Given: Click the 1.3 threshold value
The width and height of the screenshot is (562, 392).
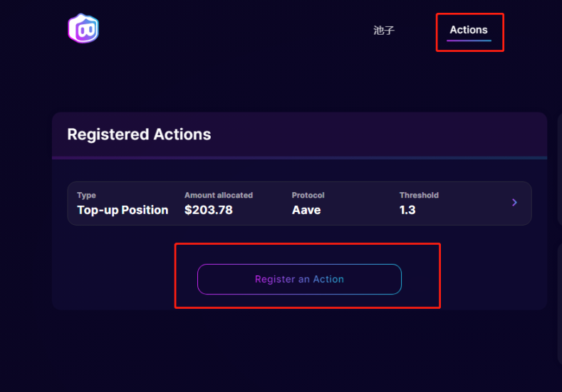Looking at the screenshot, I should [x=407, y=210].
